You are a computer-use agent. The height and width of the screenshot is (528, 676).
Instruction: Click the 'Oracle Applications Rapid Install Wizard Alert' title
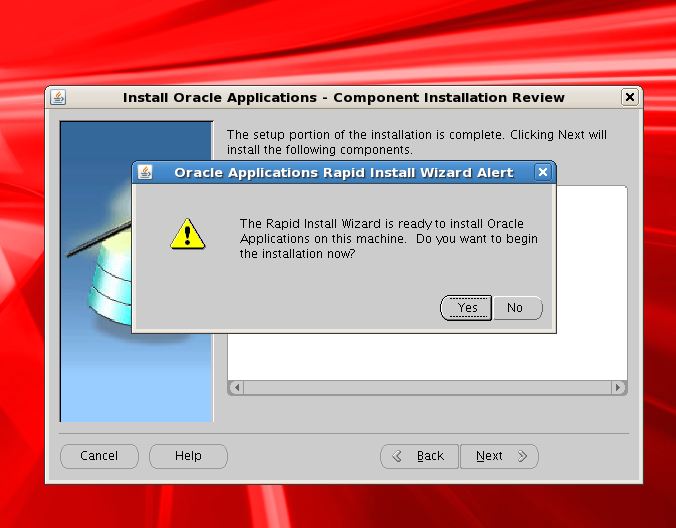pos(344,172)
